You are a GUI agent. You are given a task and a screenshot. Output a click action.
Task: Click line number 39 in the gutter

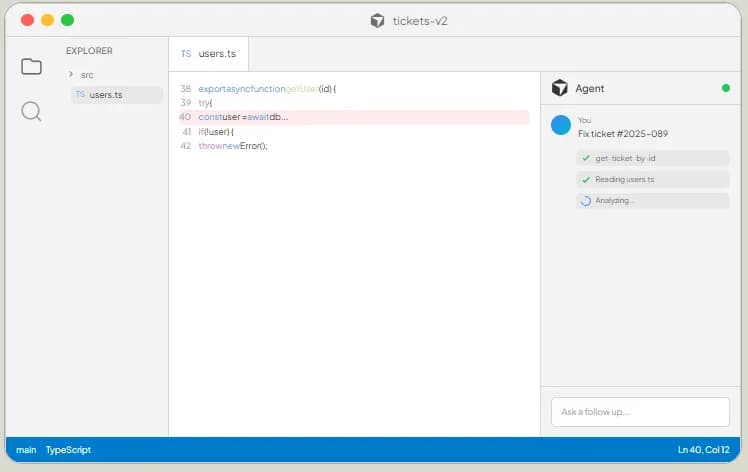point(186,103)
